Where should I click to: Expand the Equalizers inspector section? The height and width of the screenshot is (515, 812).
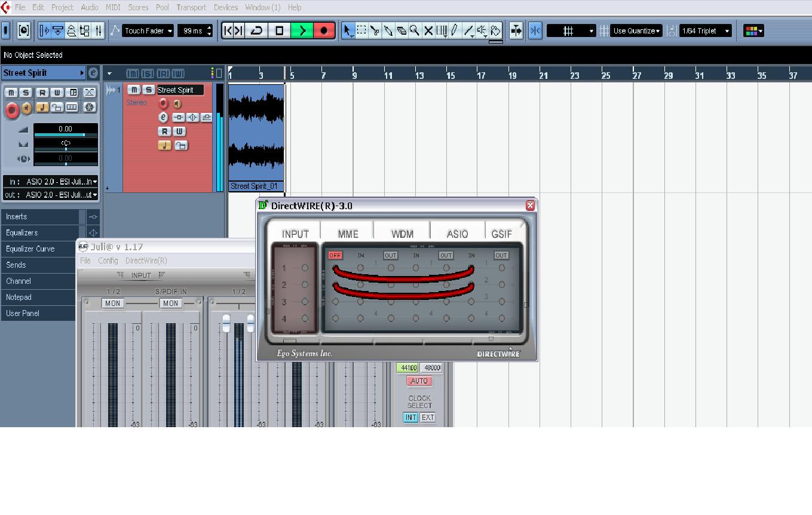click(x=40, y=232)
